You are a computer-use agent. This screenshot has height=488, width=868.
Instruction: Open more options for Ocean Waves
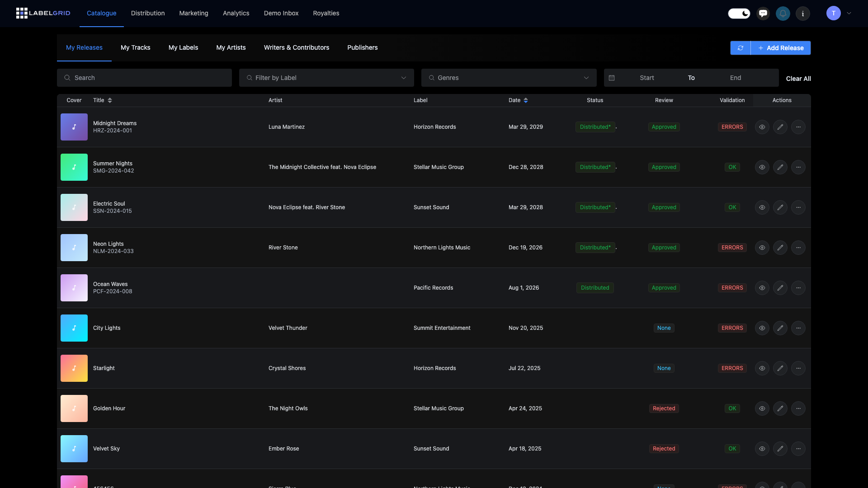(x=798, y=288)
